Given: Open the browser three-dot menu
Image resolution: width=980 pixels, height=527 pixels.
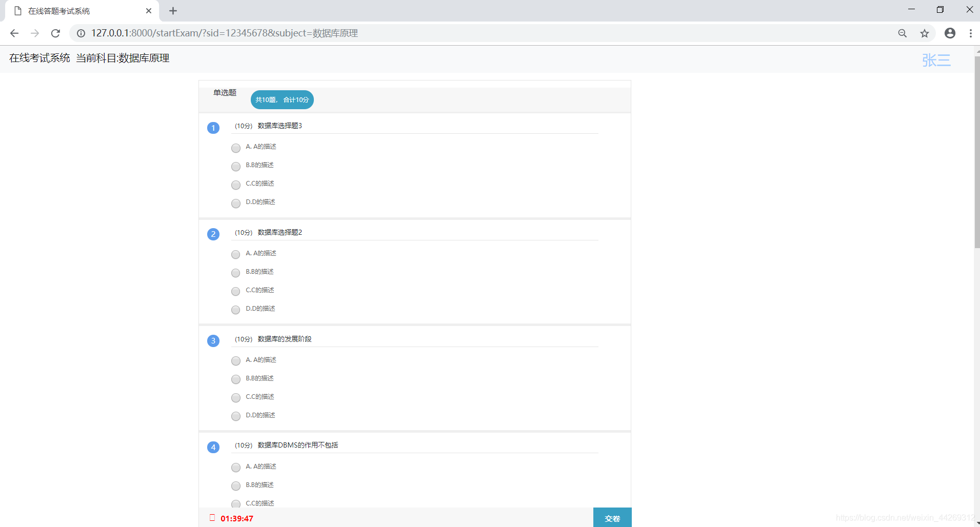Looking at the screenshot, I should (970, 33).
